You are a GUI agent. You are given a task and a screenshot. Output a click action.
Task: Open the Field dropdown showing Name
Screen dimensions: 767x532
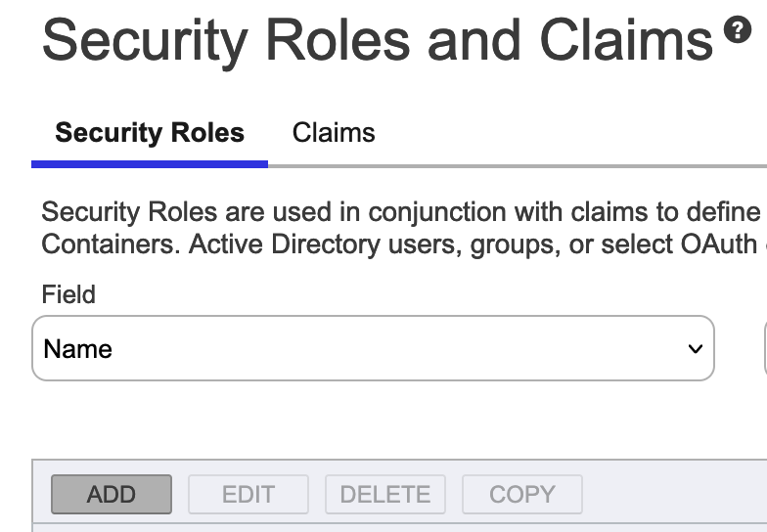tap(373, 348)
